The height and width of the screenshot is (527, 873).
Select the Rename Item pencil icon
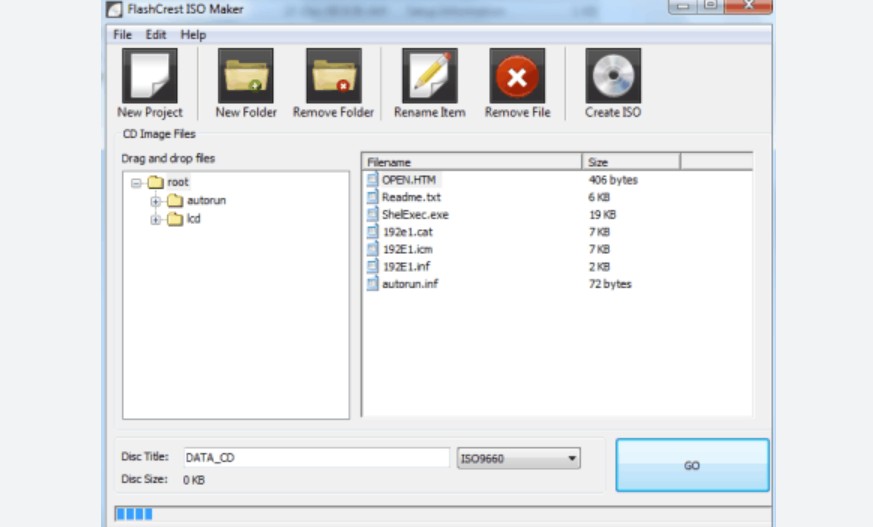[x=430, y=76]
